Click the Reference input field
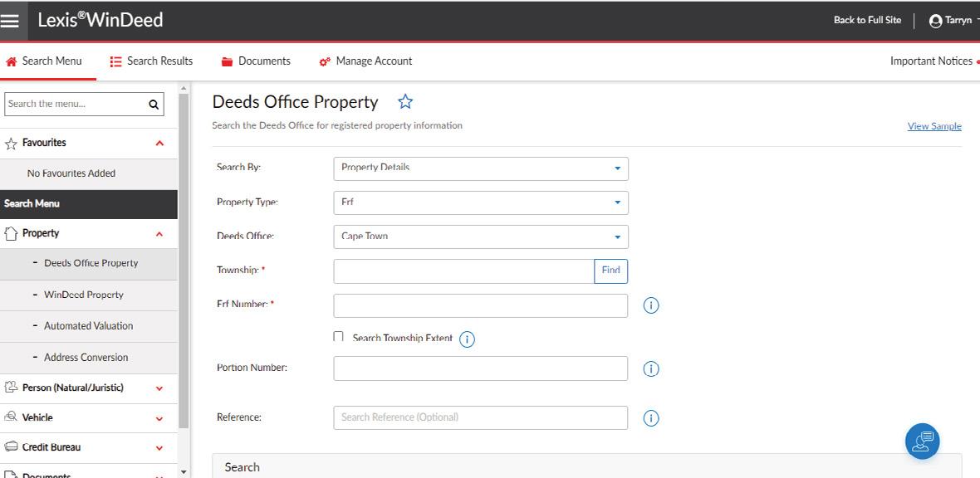 click(x=481, y=418)
